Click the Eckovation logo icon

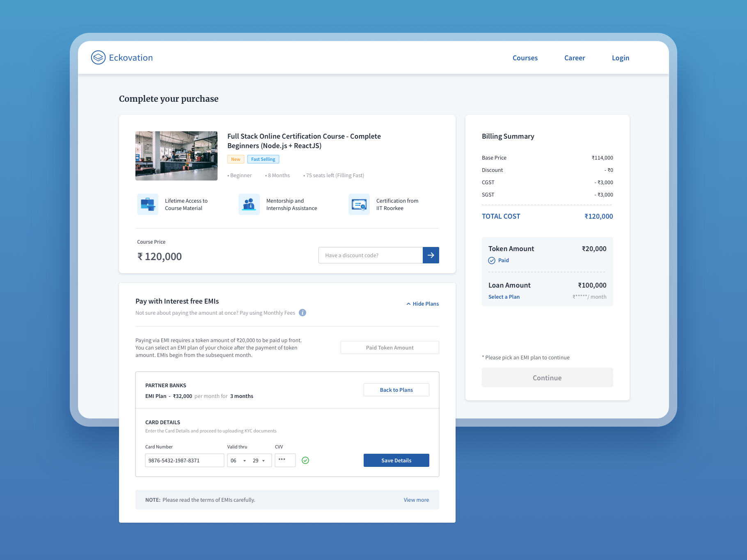[x=98, y=57]
